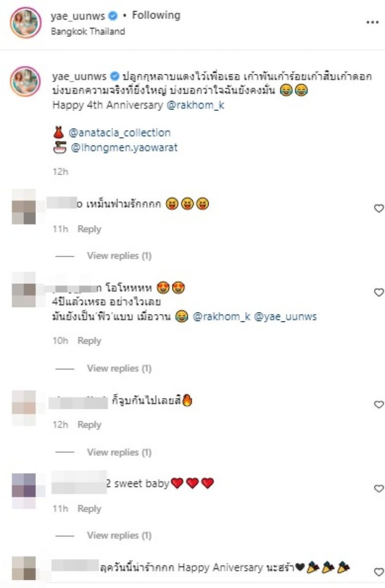Open @rakhom_k mention in the caption
The image size is (385, 588).
(x=195, y=105)
